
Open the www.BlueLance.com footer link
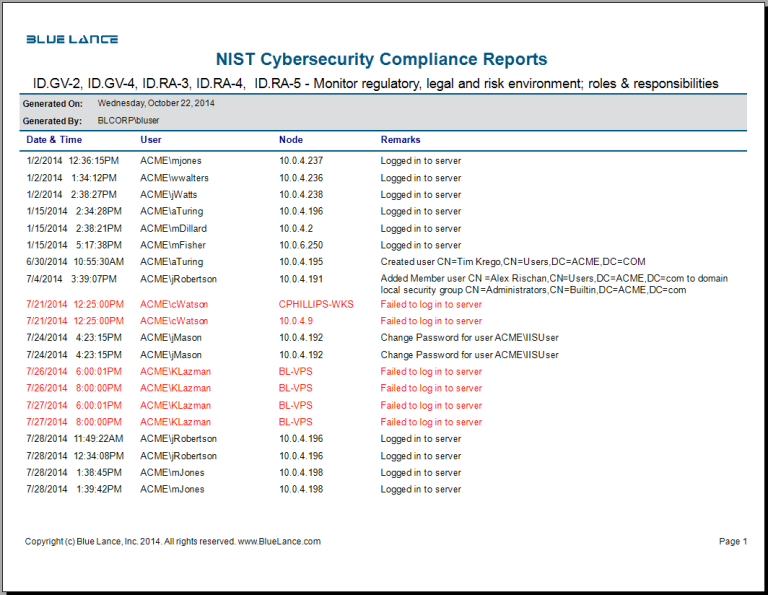tap(279, 541)
